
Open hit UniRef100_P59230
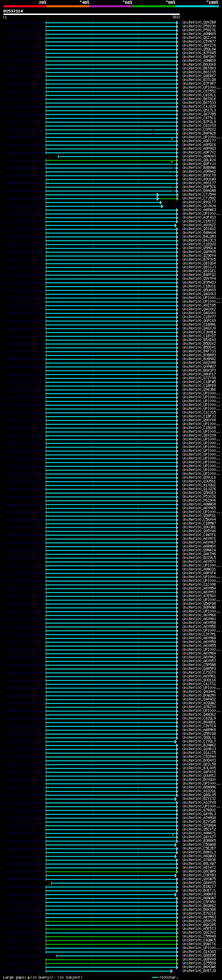(199, 26)
